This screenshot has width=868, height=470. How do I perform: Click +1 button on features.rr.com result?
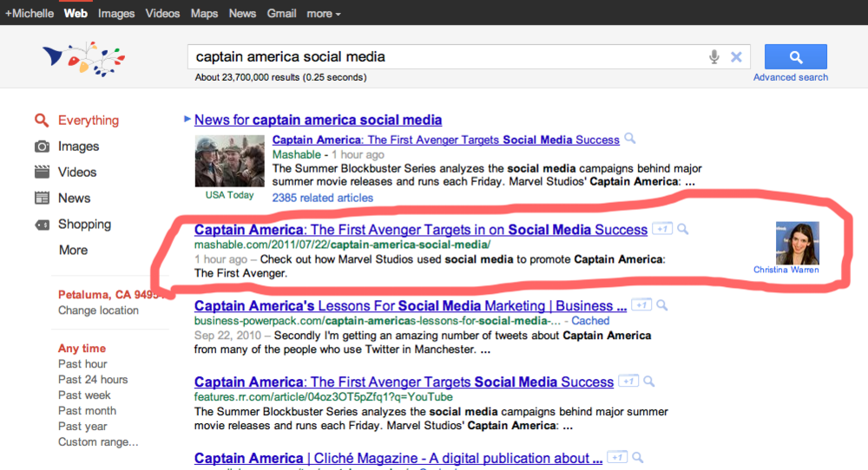[628, 381]
